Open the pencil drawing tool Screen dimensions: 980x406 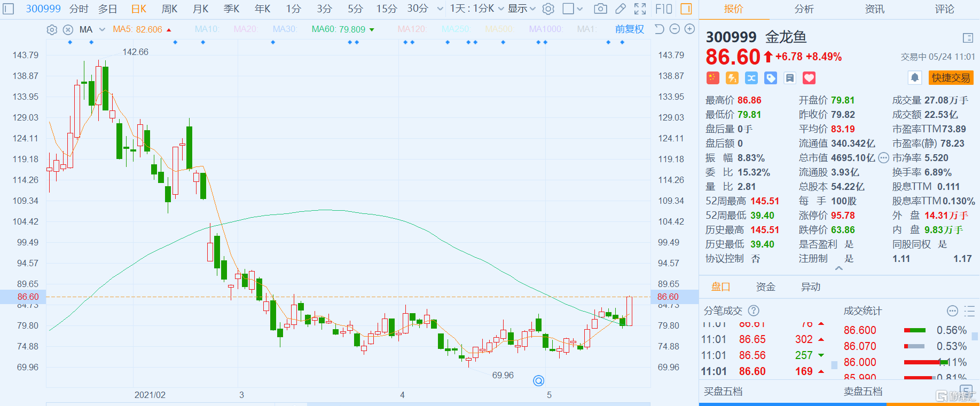coord(620,9)
